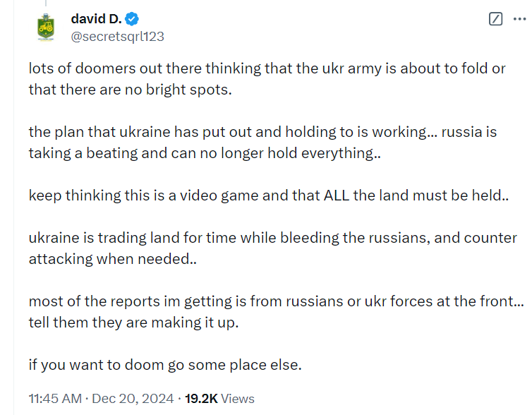
Task: Click the Views label beside 19.2K
Action: pyautogui.click(x=238, y=398)
